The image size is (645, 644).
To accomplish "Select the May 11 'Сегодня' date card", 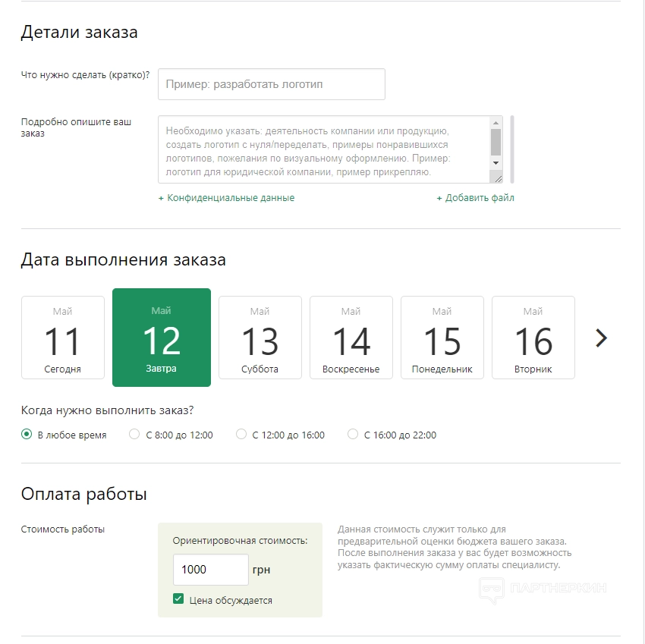I will click(x=63, y=338).
